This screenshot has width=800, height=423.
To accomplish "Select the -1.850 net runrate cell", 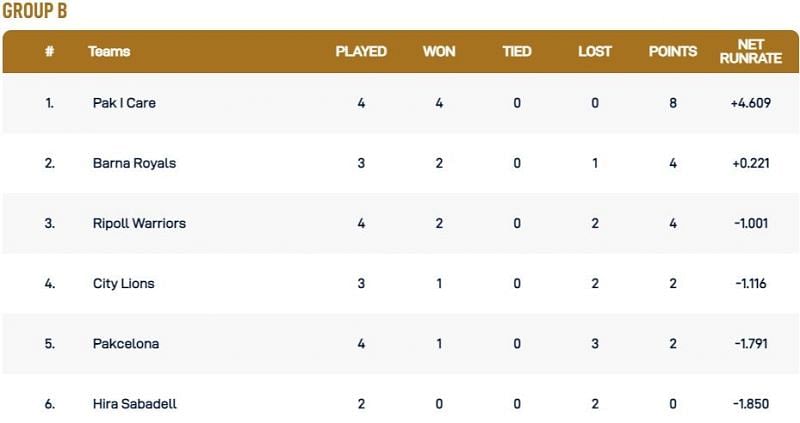I will click(x=750, y=403).
